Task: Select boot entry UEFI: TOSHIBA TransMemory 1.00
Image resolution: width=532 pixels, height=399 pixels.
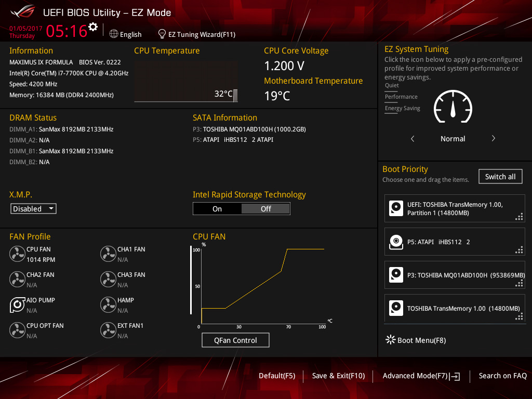Action: pyautogui.click(x=455, y=208)
